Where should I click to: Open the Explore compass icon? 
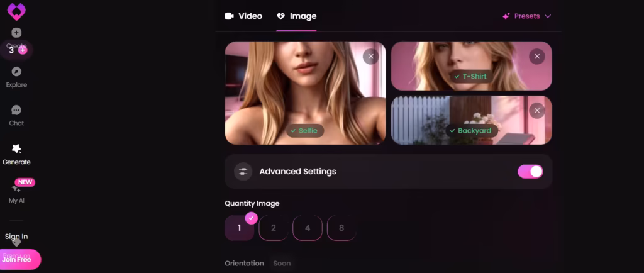(x=16, y=72)
